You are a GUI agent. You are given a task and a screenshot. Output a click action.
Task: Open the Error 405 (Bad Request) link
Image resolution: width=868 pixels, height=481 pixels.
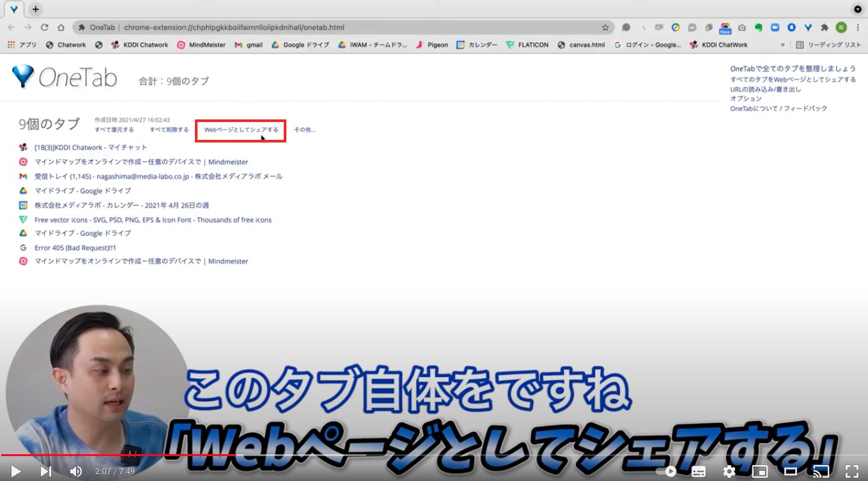click(75, 248)
